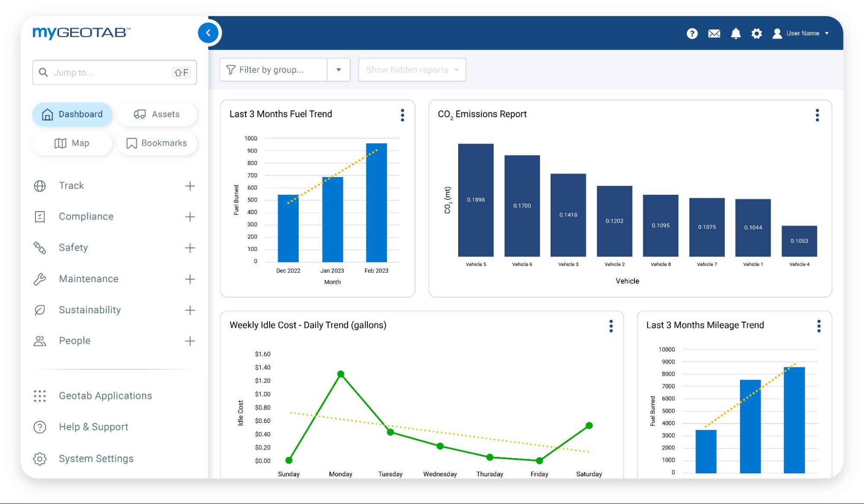Open the Map view
This screenshot has height=504, width=864.
(72, 143)
